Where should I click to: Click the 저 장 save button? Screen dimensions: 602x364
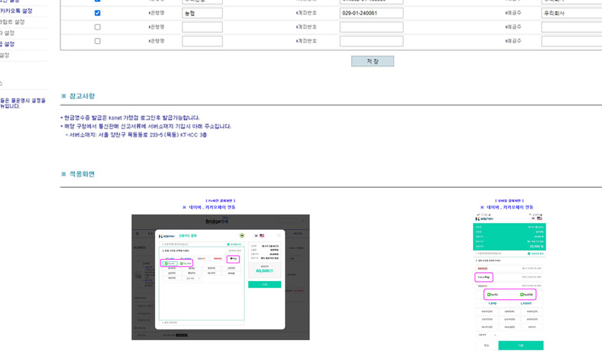pyautogui.click(x=372, y=62)
